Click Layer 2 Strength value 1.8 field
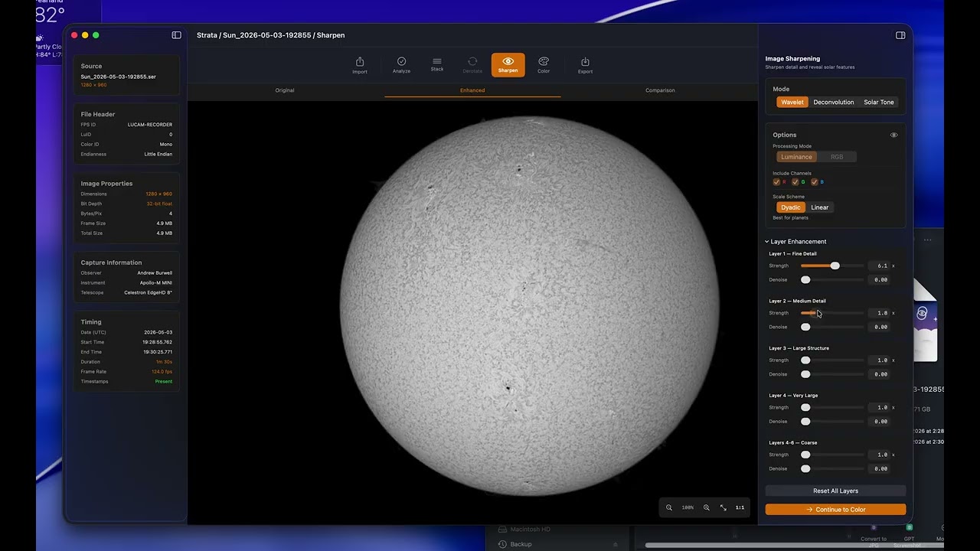Image resolution: width=980 pixels, height=551 pixels. tap(880, 313)
